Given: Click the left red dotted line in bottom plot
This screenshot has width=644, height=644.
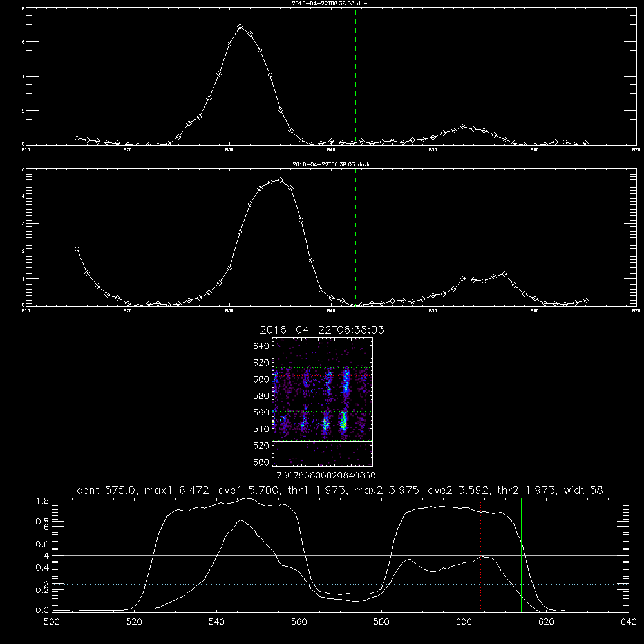Looking at the screenshot, I should 241,555.
